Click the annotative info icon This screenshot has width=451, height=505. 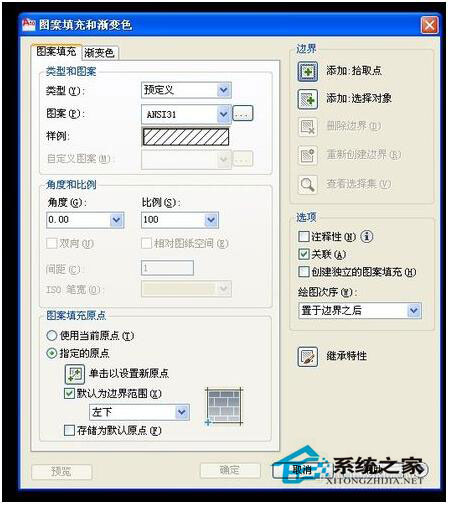coord(367,237)
